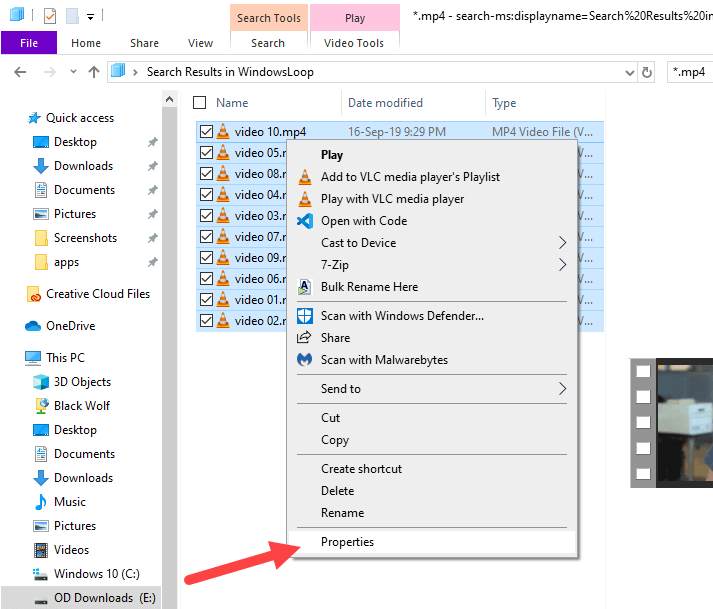Open the Customize Quick Access Toolbar arrow
This screenshot has height=609, width=713.
point(90,17)
